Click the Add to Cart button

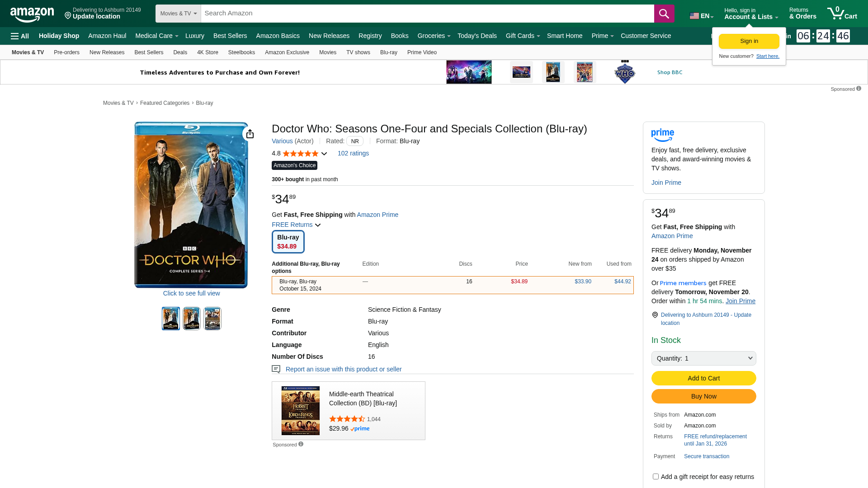coord(703,378)
